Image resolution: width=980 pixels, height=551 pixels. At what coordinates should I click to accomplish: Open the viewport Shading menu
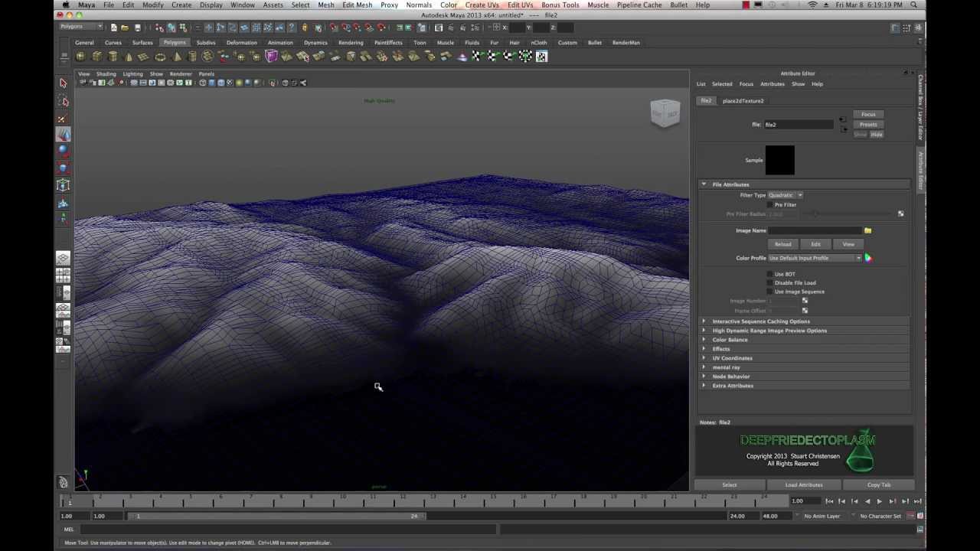click(106, 74)
